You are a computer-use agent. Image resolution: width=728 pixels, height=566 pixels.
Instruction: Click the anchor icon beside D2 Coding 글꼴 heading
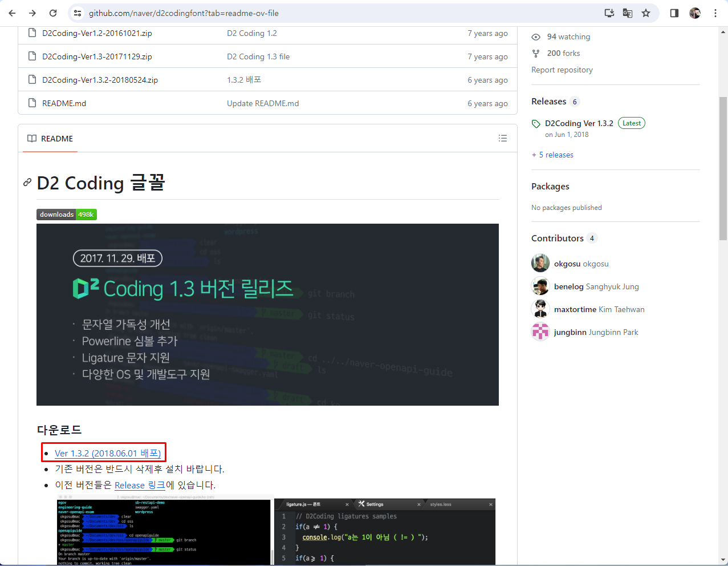[x=27, y=183]
